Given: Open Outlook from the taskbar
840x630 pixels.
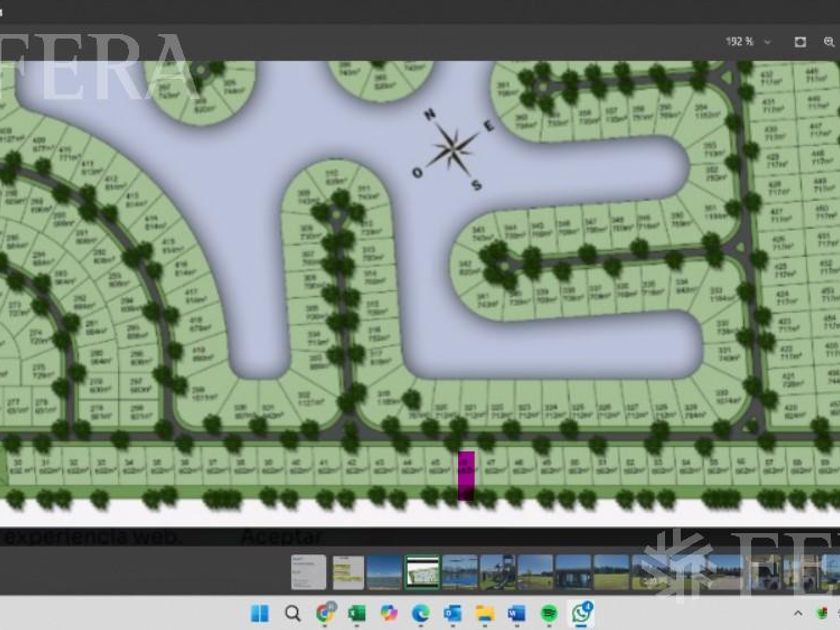Looking at the screenshot, I should [x=453, y=612].
